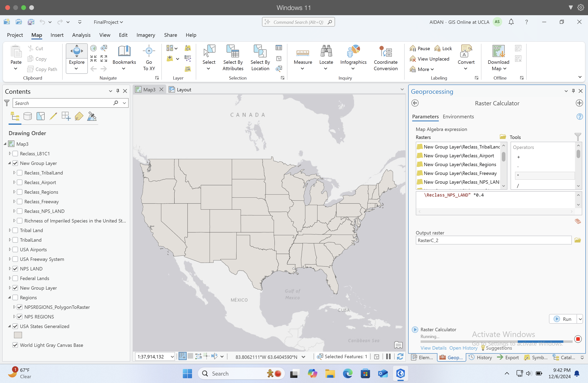Viewport: 588px width, 383px height.
Task: Open the FinalProject title dropdown
Action: (x=108, y=22)
